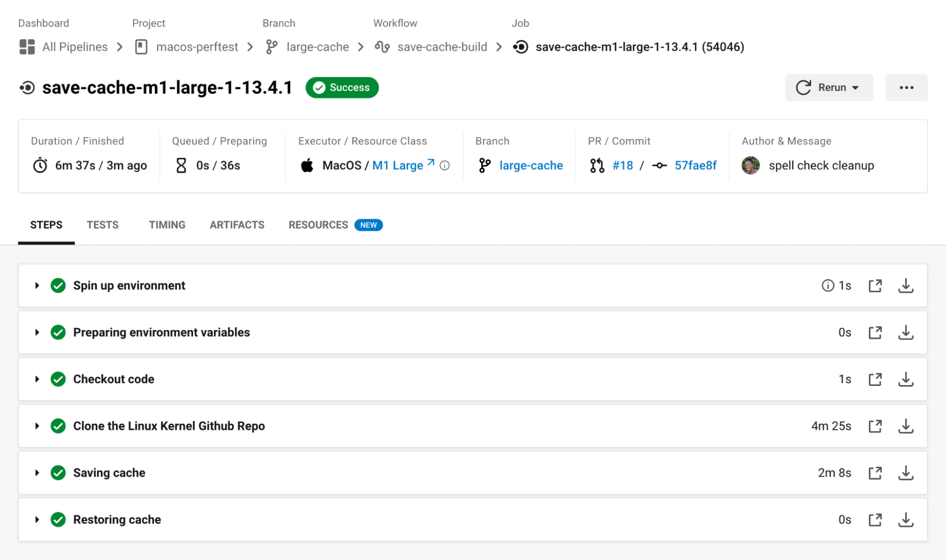Open pull request #18 link
The image size is (946, 560).
point(622,165)
